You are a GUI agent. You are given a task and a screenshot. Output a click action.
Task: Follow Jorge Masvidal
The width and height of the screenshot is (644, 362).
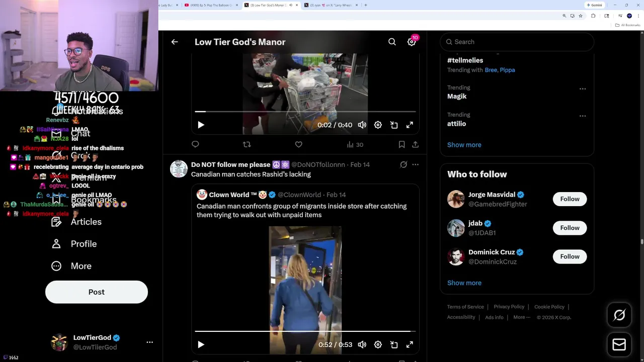(570, 199)
